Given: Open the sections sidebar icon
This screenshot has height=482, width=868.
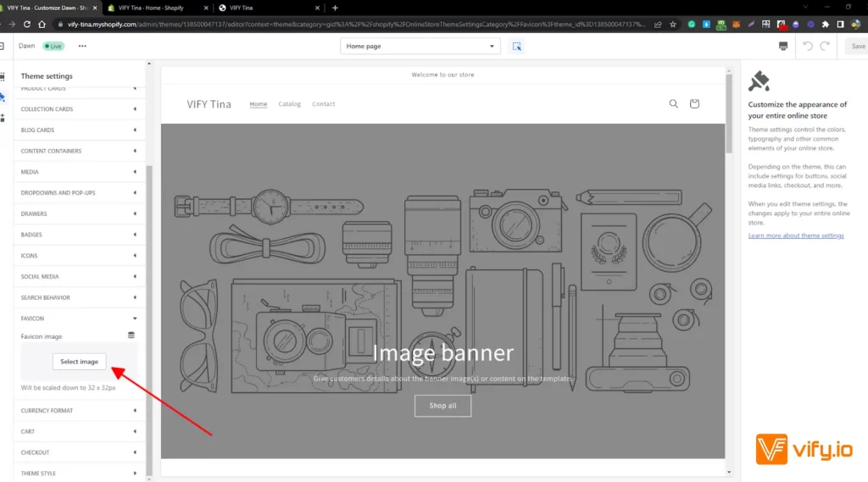Looking at the screenshot, I should coord(3,75).
